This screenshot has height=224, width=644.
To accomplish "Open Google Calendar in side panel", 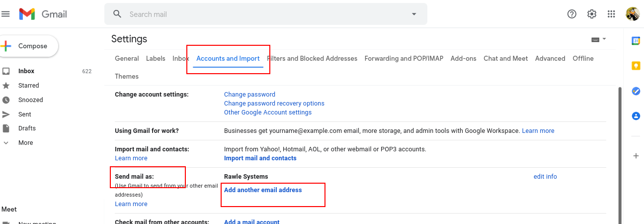I will pos(636,41).
